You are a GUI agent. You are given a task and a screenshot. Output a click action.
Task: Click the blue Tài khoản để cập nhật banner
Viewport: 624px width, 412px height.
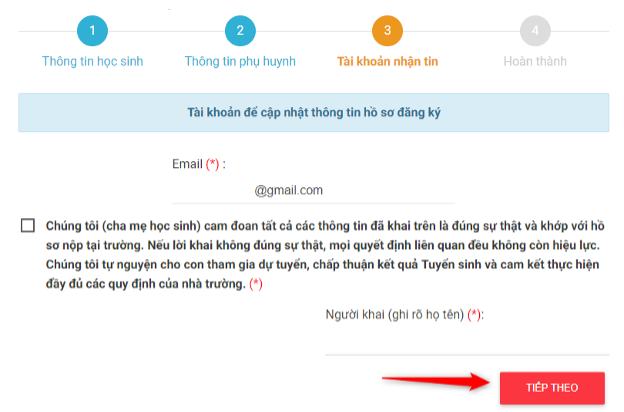314,112
